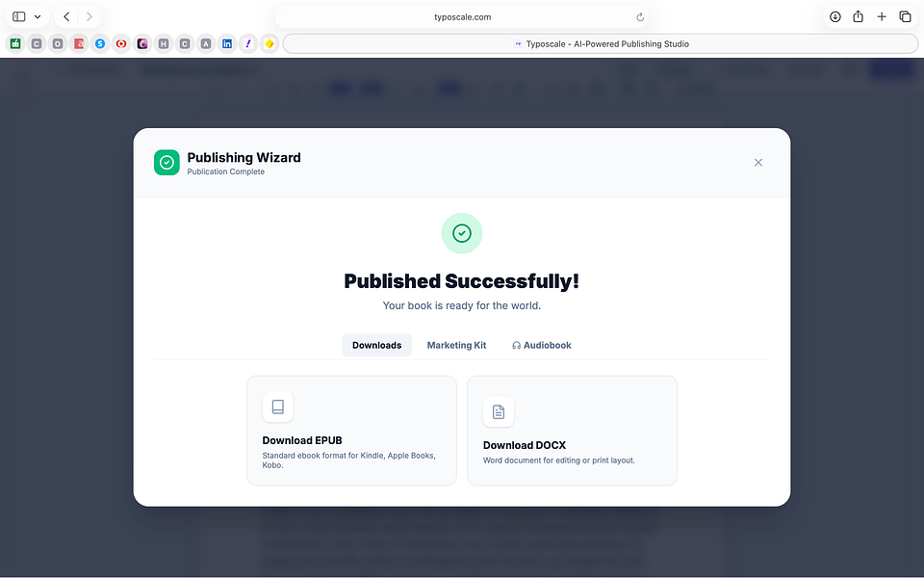Open the purple crescent pinned tab
Screen dimensions: 924x578
[x=142, y=43]
